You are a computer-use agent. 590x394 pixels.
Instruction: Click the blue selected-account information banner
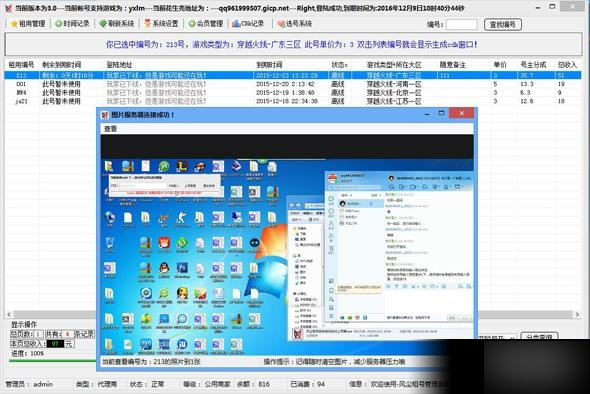[x=293, y=44]
